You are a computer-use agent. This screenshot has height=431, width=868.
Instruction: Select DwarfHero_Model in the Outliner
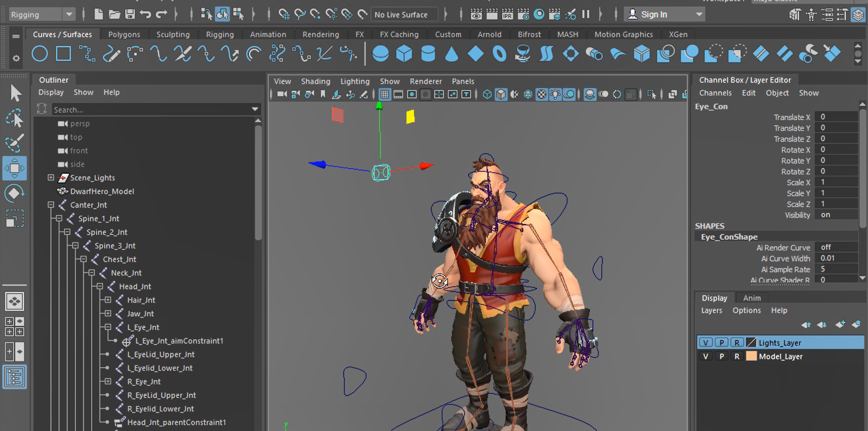click(x=102, y=191)
